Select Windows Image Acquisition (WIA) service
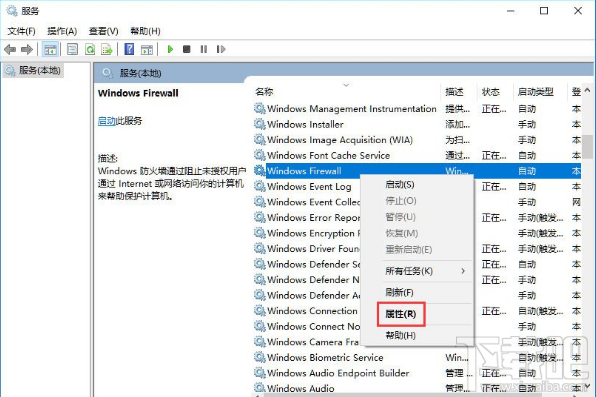Viewport: 596px width, 397px height. click(340, 140)
